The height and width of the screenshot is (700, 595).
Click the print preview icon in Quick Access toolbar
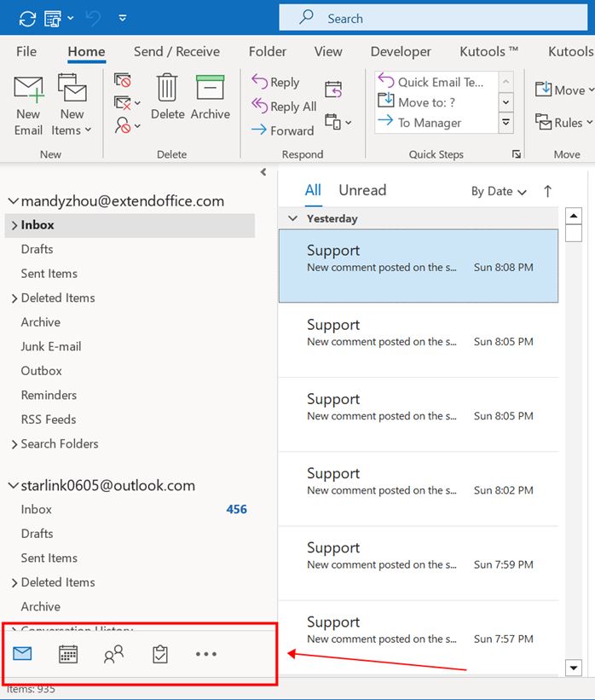click(x=53, y=19)
